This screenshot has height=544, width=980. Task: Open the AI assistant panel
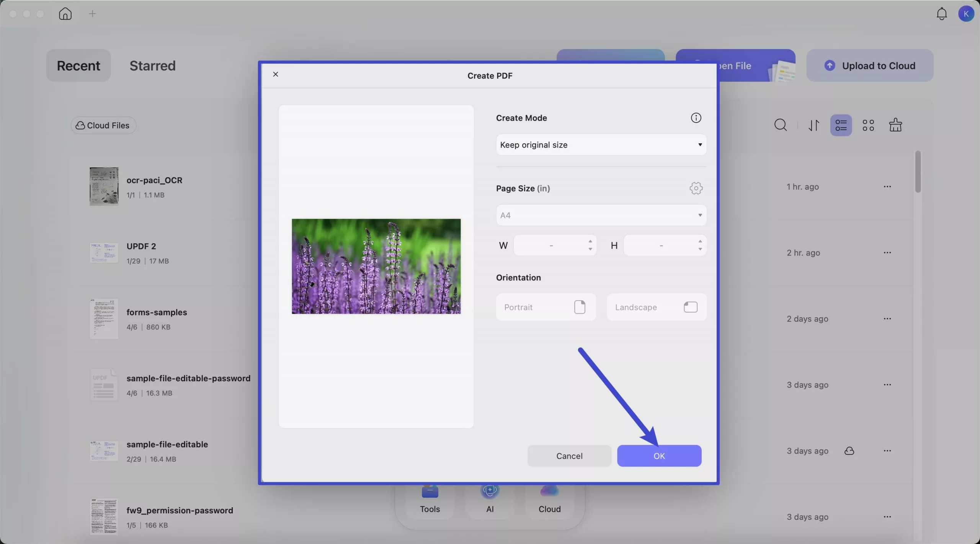click(490, 498)
